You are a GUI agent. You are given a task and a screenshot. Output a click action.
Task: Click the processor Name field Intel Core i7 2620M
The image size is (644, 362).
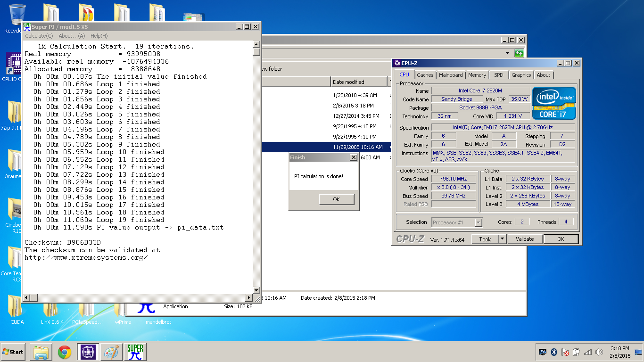[x=480, y=90]
